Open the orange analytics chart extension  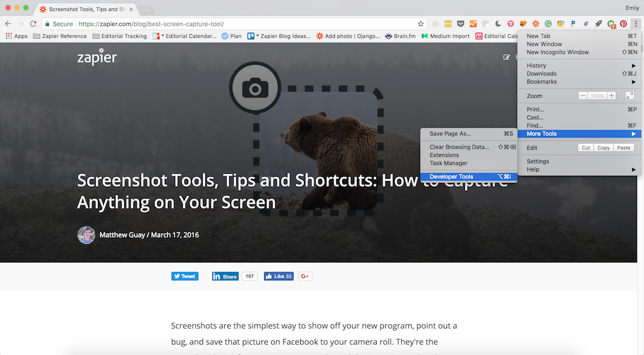pyautogui.click(x=473, y=24)
